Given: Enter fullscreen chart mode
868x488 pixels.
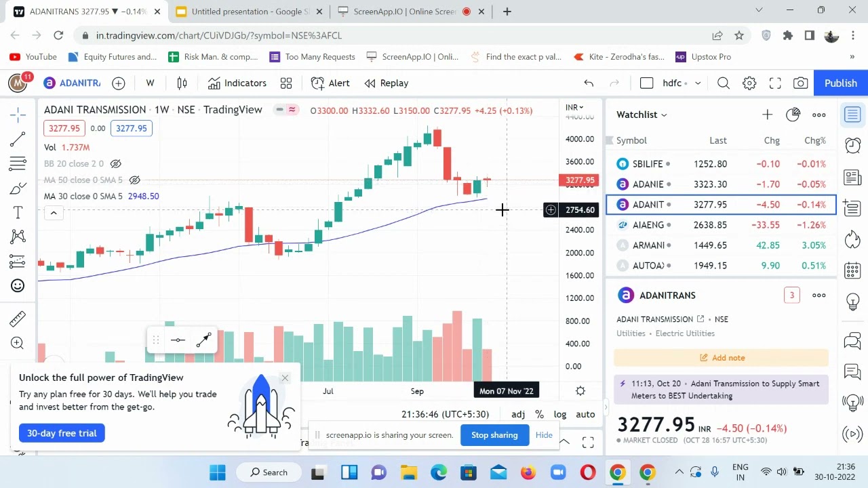Looking at the screenshot, I should (775, 83).
